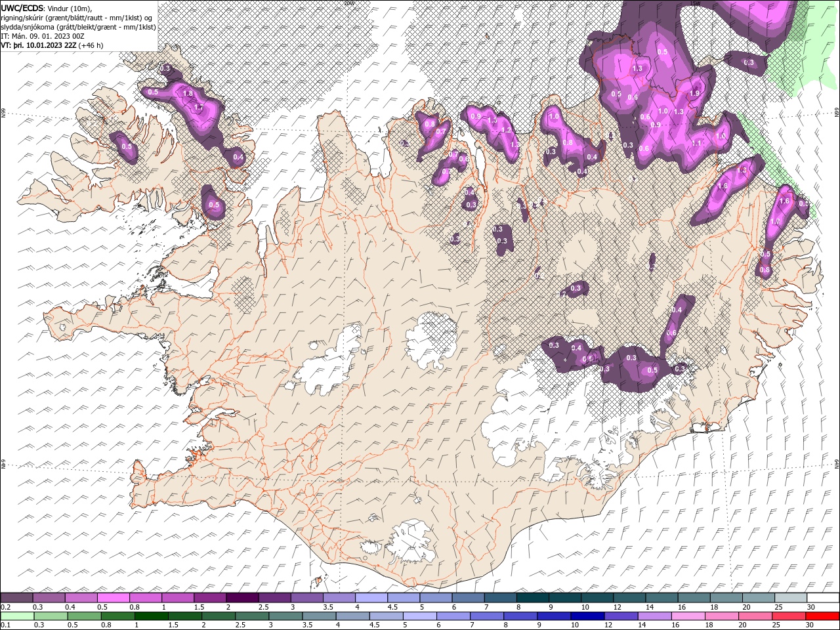
Task: Click the '1.7' snowfall value in the Westfjords
Action: click(x=199, y=107)
